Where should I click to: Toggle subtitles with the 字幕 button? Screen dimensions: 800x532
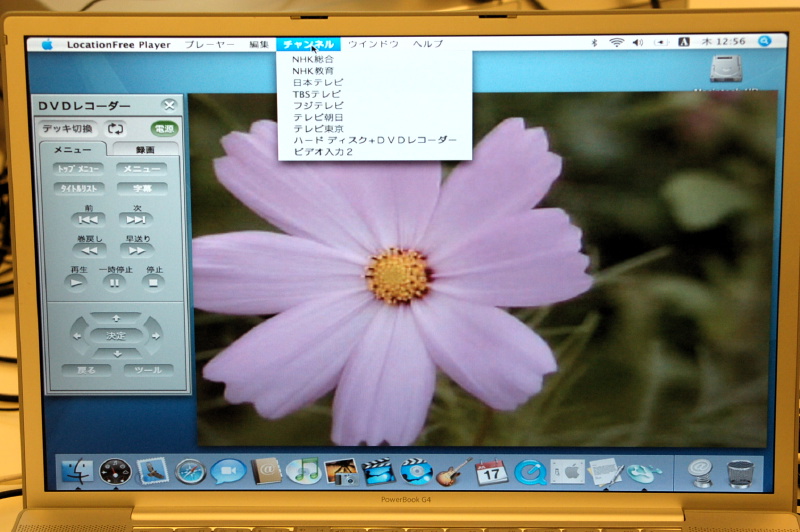pyautogui.click(x=142, y=188)
